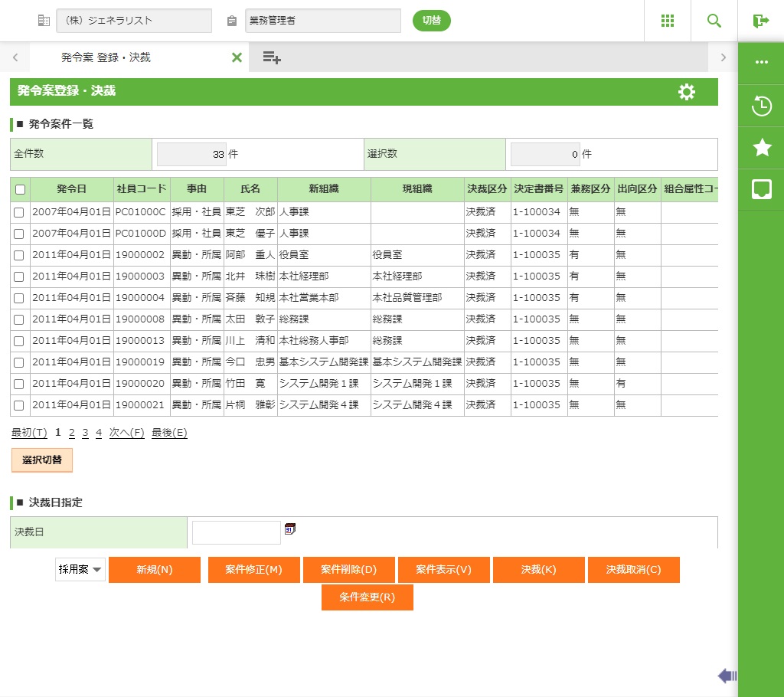Viewport: 784px width, 697px height.
Task: Click the settings gear in green header
Action: click(x=687, y=92)
